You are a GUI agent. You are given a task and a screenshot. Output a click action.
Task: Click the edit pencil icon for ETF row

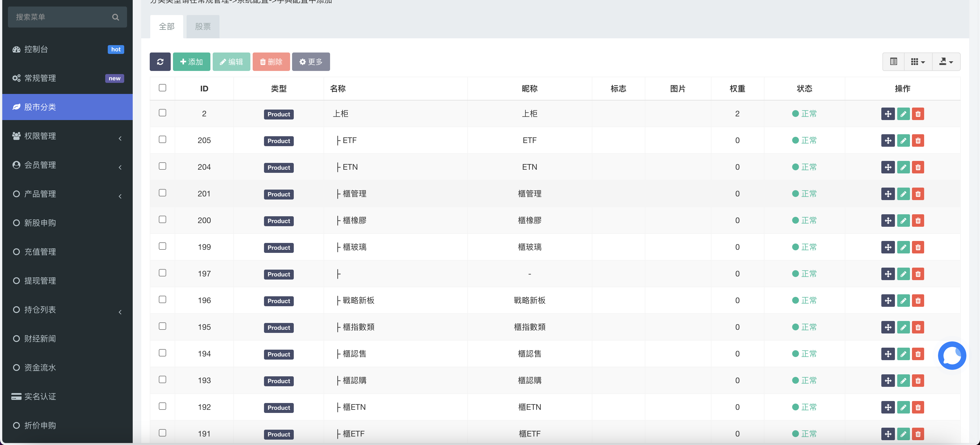[x=903, y=140]
